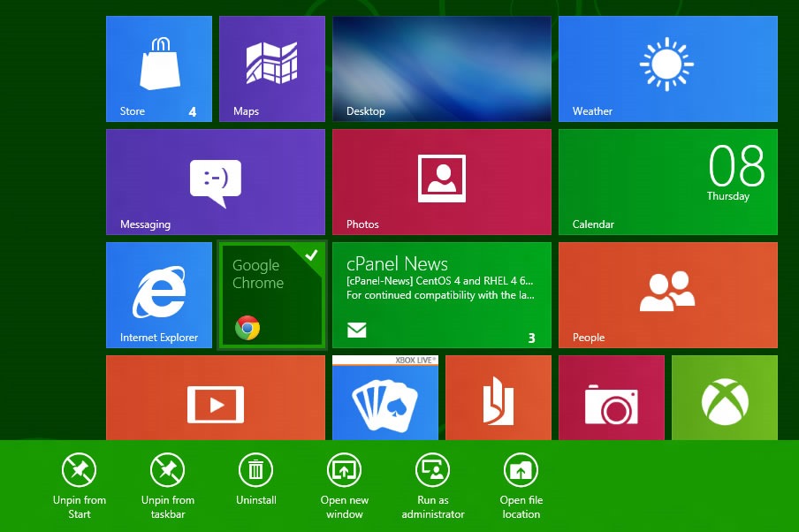This screenshot has height=532, width=799.
Task: Open the Calendar tile showing 08 Thursday
Action: point(668,181)
